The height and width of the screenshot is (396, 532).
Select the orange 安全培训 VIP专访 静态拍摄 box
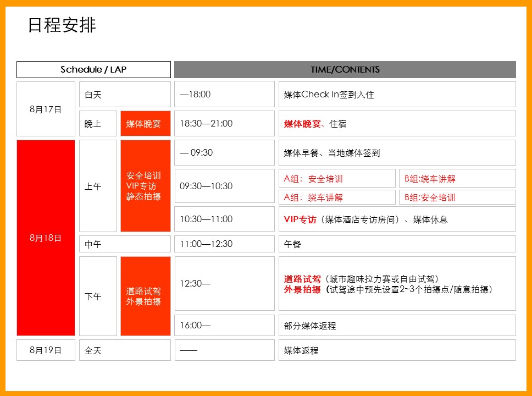click(145, 186)
